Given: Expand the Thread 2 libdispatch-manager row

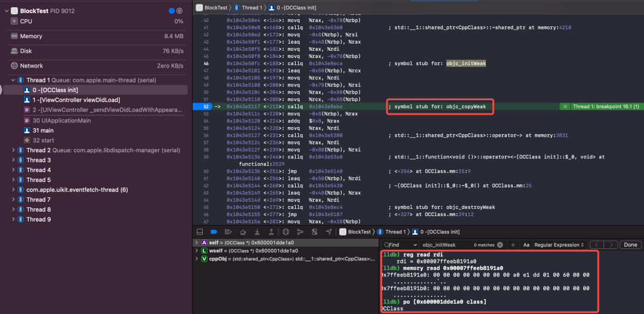Looking at the screenshot, I should pos(14,150).
